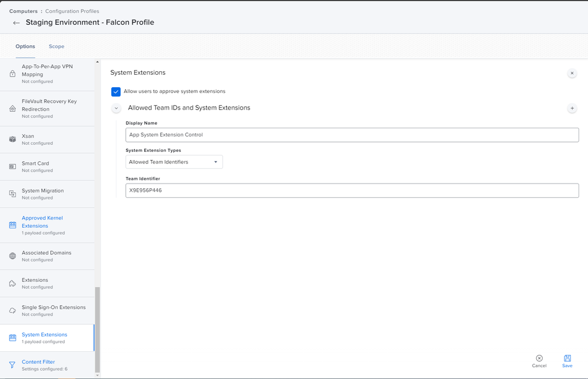This screenshot has height=379, width=588.
Task: Select the Xsan payload
Action: (x=47, y=139)
